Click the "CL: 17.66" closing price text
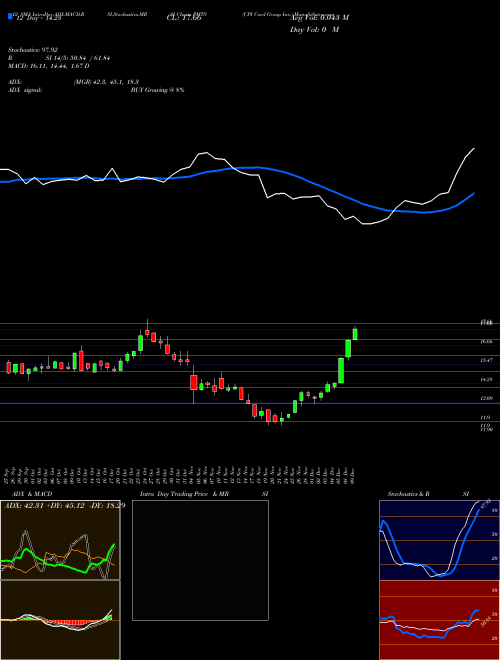Screen dimensions: 500x660 [x=183, y=19]
